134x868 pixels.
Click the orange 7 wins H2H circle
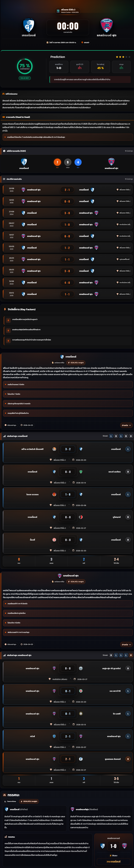(57, 162)
